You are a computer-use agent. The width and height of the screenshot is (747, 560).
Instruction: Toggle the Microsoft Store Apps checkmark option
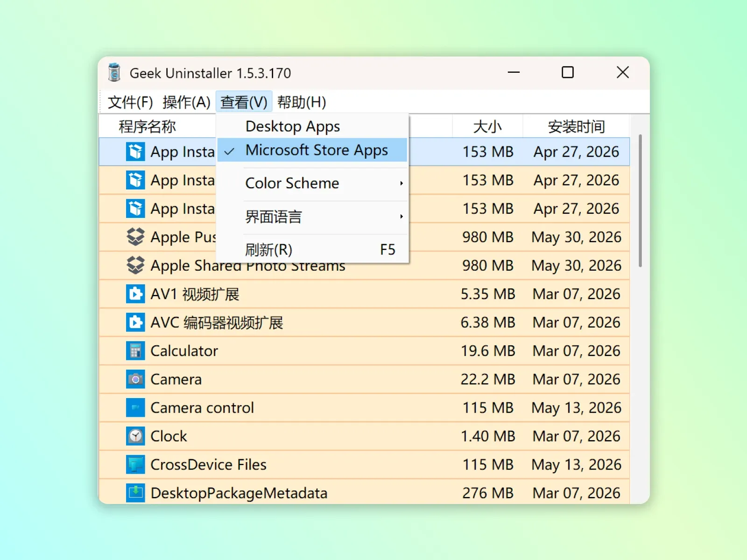point(312,150)
